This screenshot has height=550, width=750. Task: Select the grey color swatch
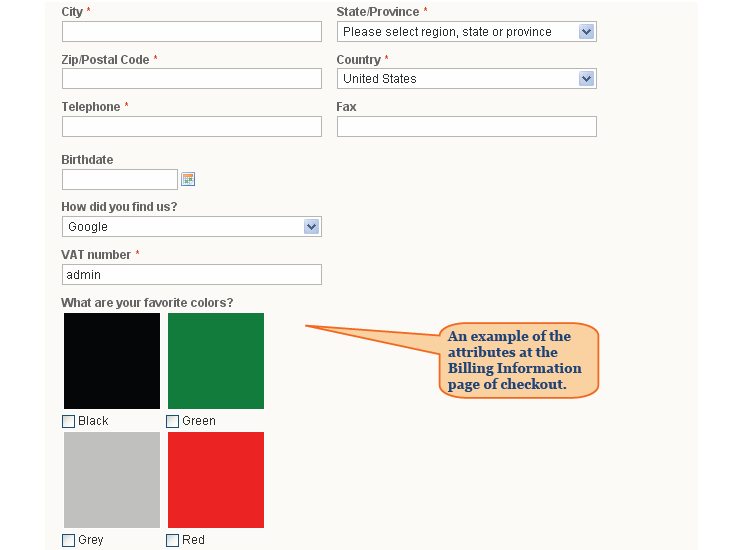coord(112,480)
